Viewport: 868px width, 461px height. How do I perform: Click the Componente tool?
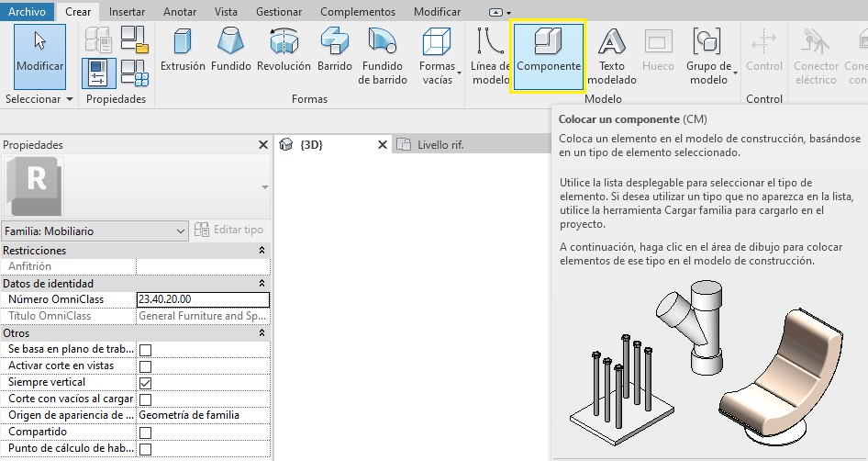548,56
